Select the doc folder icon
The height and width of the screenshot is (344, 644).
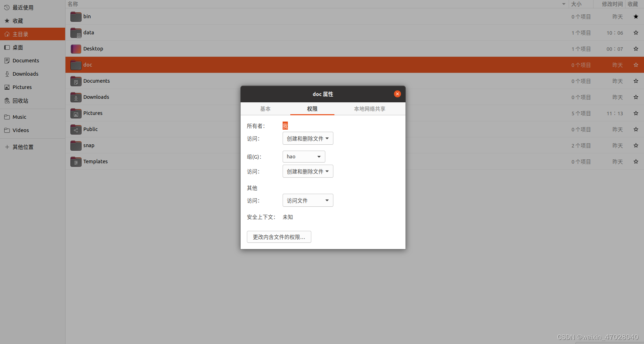[76, 65]
